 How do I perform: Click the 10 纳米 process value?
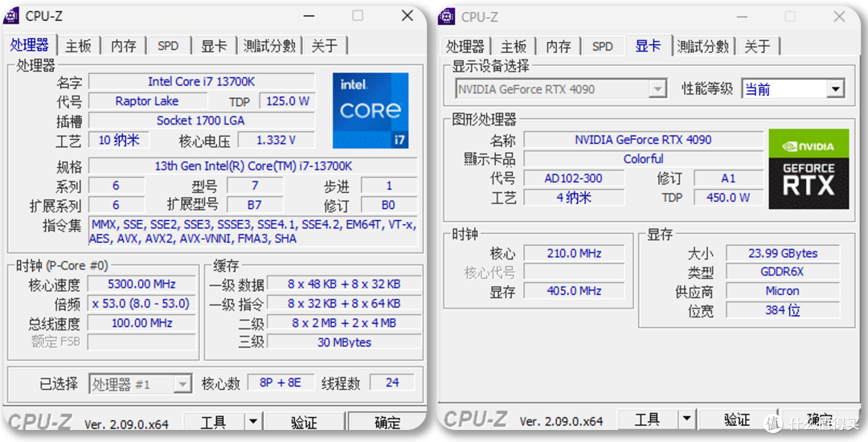point(119,140)
